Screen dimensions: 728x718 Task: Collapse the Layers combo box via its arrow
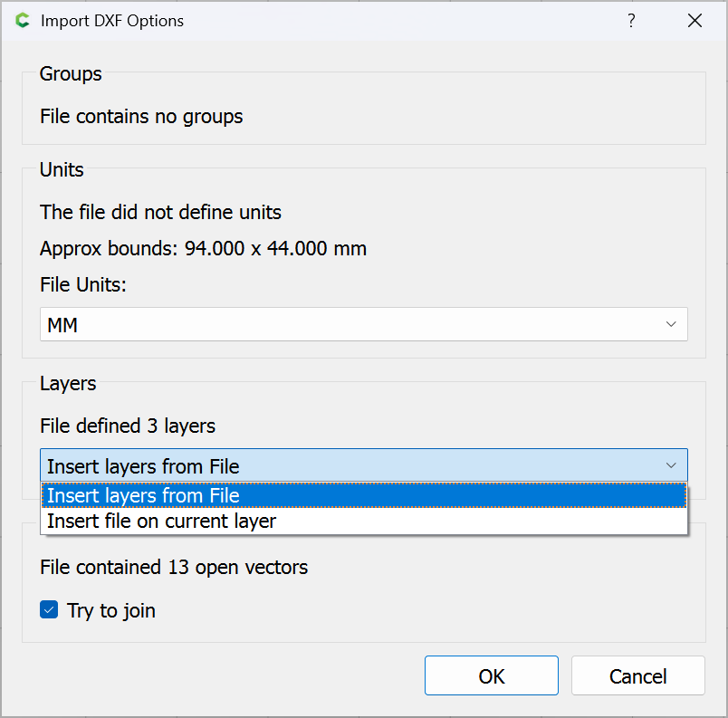671,465
